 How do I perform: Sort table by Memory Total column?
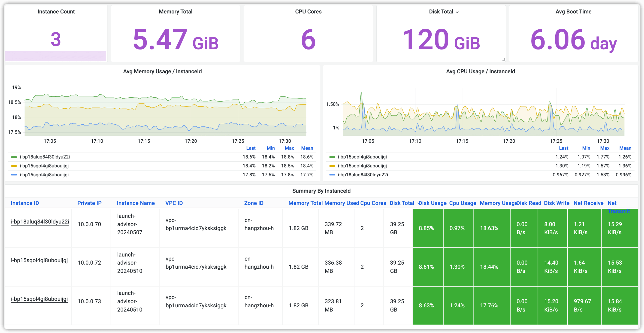point(306,203)
